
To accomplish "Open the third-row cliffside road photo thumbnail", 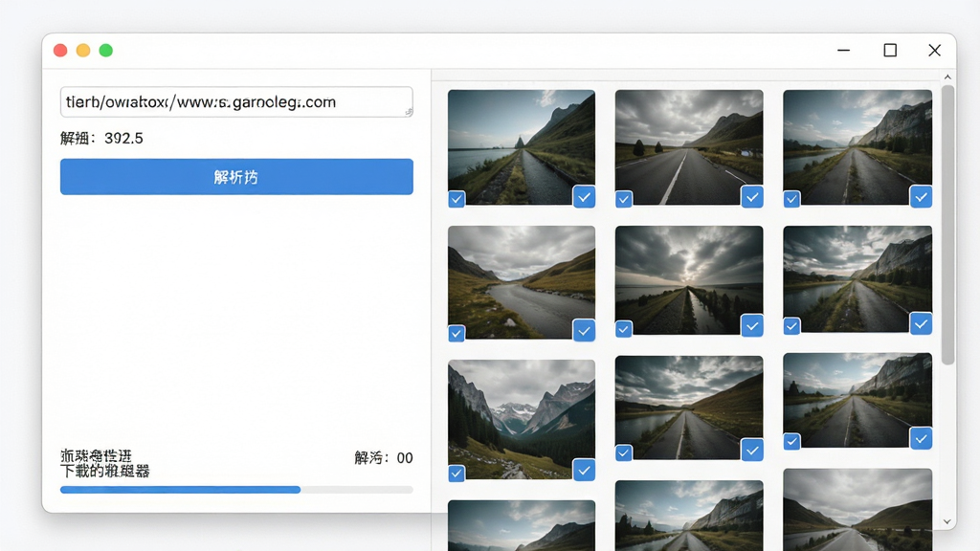I will [857, 400].
